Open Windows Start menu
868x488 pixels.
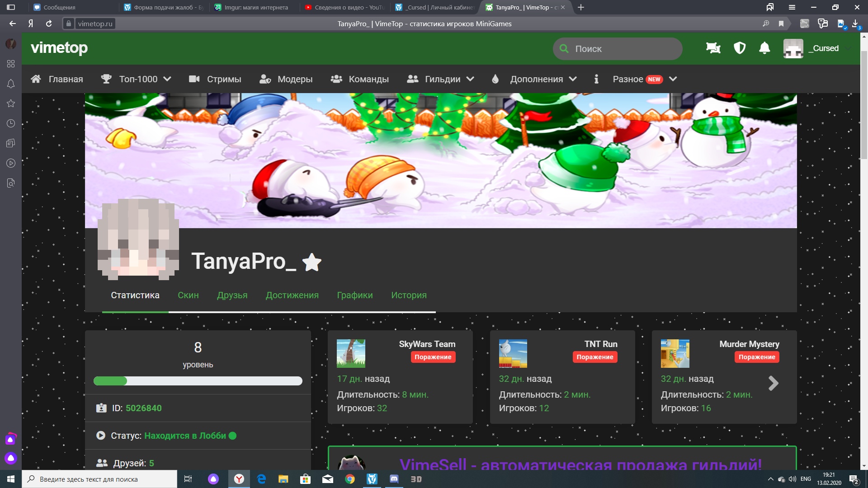(x=11, y=479)
